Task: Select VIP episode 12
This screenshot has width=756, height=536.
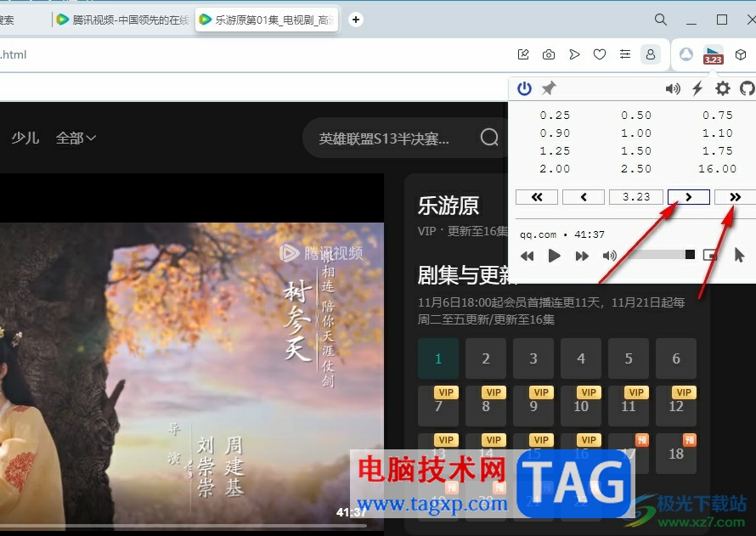Action: [676, 406]
